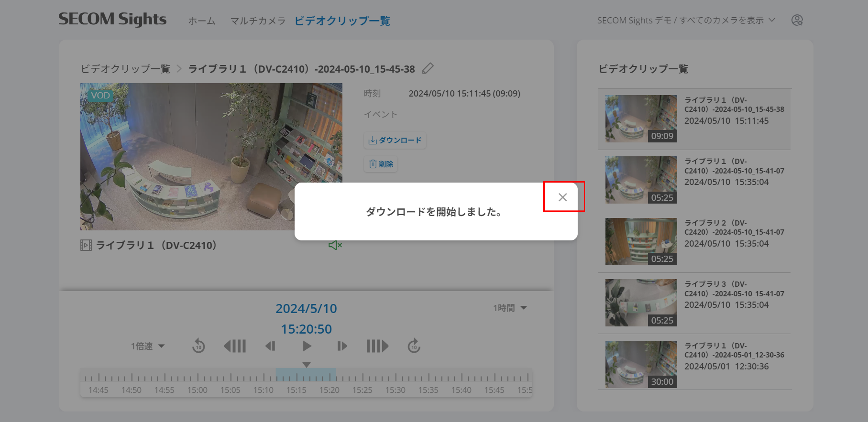Click the timeline playhead triangle marker
This screenshot has height=422, width=868.
[306, 365]
